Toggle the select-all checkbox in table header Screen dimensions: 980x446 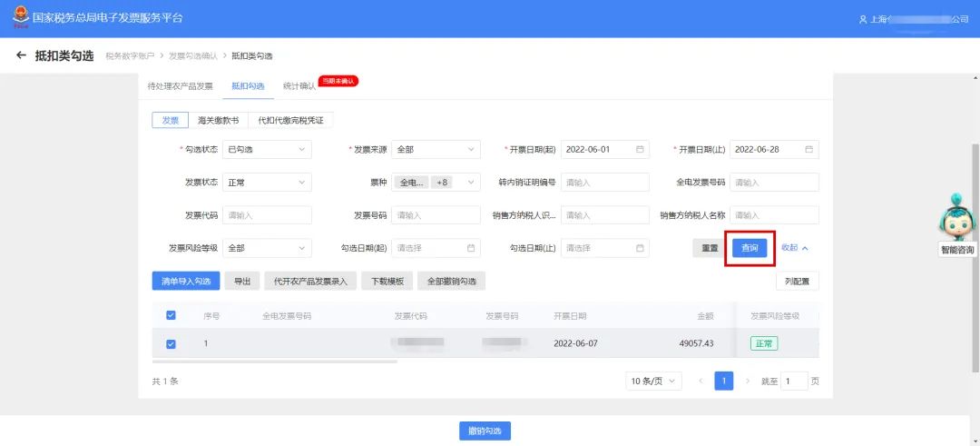171,316
